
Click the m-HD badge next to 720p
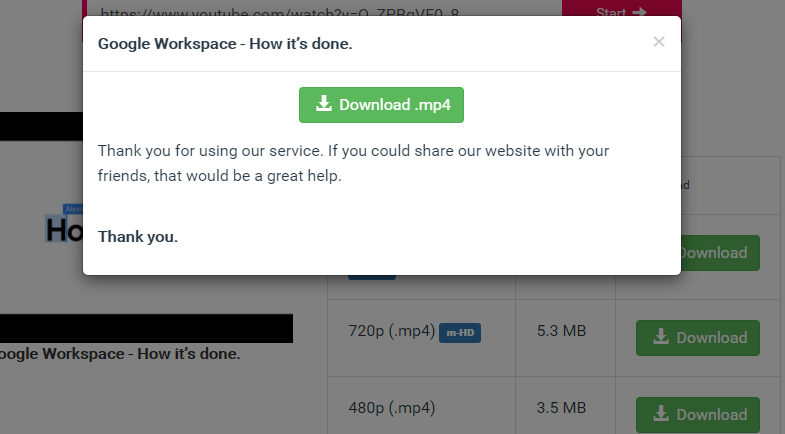click(460, 333)
